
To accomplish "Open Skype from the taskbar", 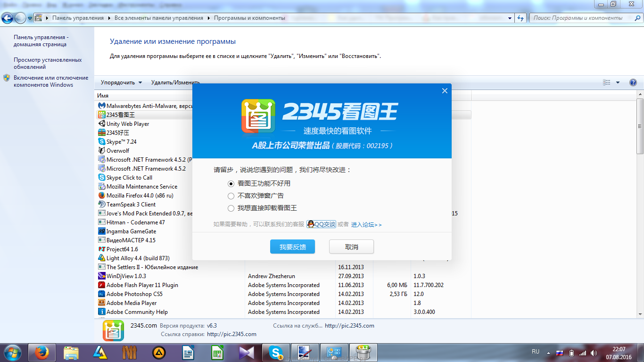I will pos(276,353).
